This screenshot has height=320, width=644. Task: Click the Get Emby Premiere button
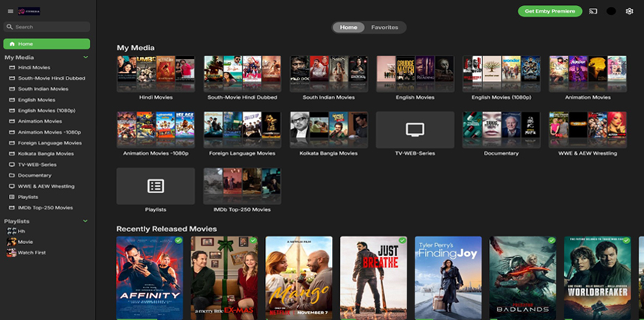click(550, 11)
